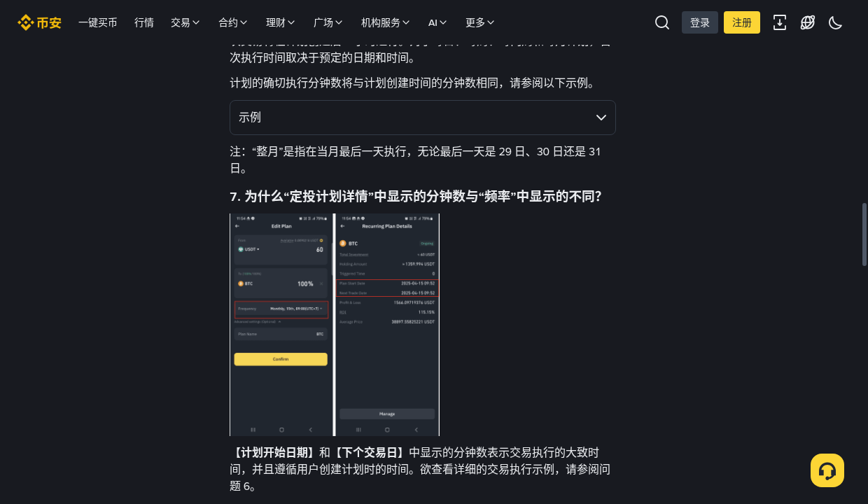Screen dimensions: 868x504
Task: Open the recurring plan screenshot image
Action: click(335, 325)
